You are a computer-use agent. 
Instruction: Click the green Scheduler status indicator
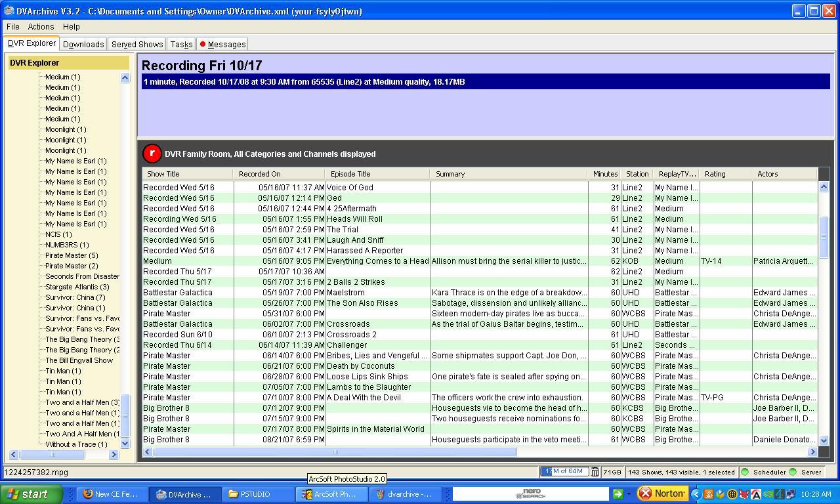(x=745, y=472)
